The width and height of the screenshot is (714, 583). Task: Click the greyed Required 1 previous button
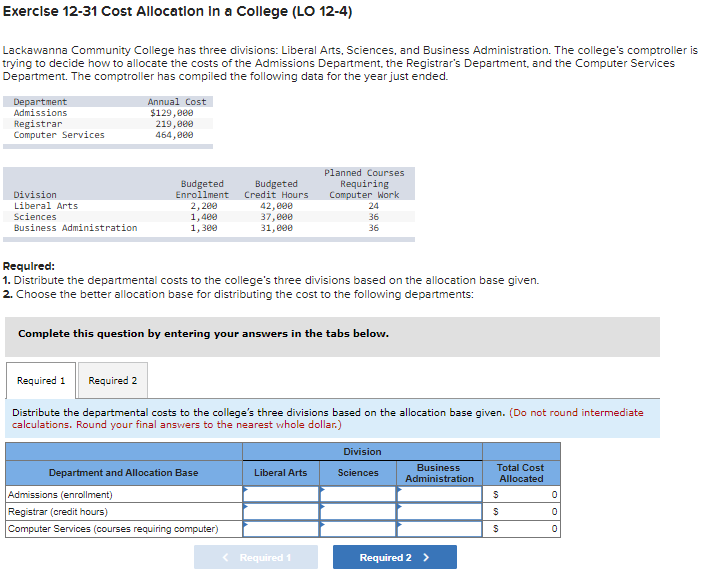256,557
